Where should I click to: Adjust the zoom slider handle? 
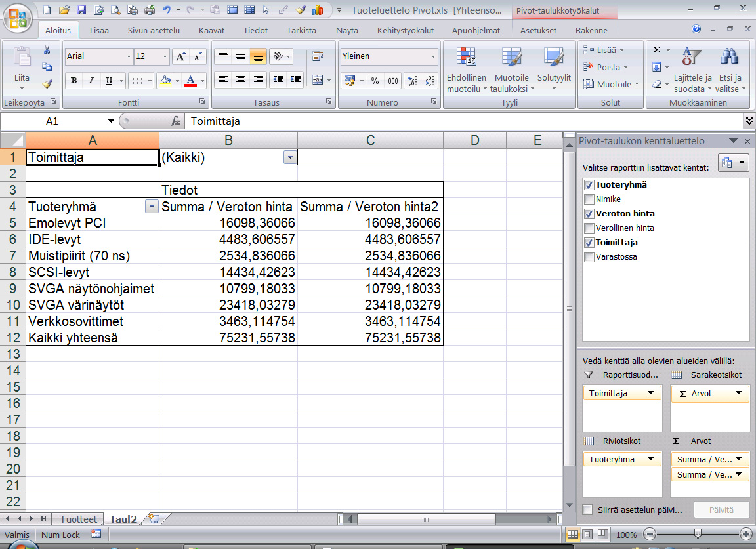pos(697,533)
